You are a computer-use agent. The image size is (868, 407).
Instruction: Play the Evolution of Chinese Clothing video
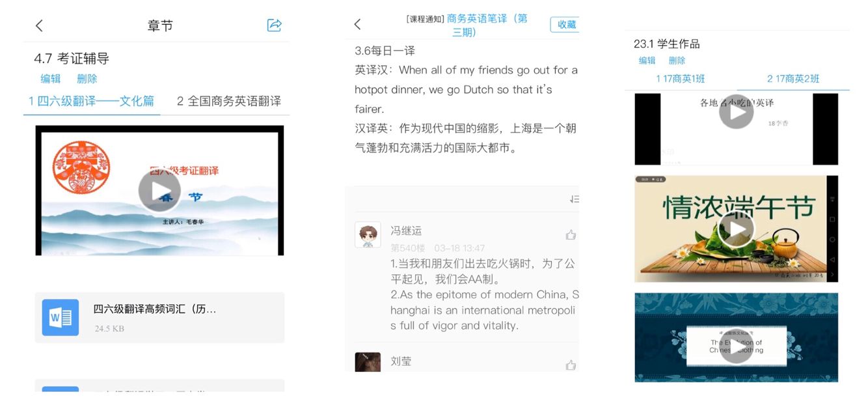point(736,345)
